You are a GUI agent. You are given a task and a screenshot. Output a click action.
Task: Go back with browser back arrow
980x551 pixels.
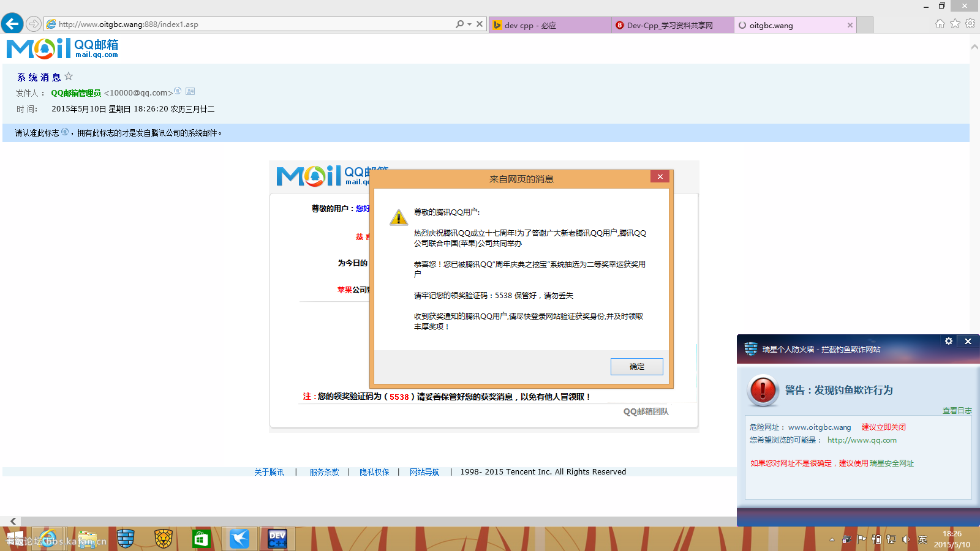coord(12,24)
